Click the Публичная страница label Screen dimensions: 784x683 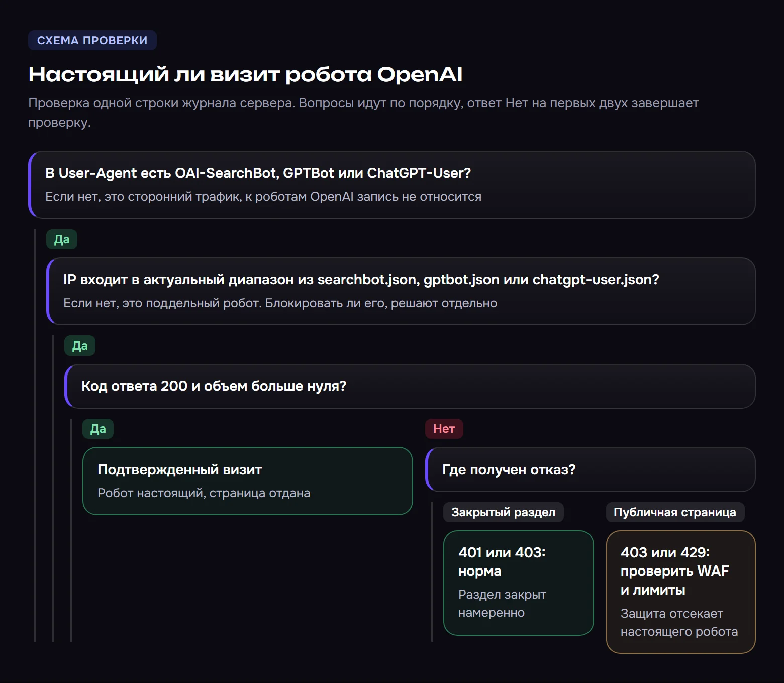(x=675, y=512)
